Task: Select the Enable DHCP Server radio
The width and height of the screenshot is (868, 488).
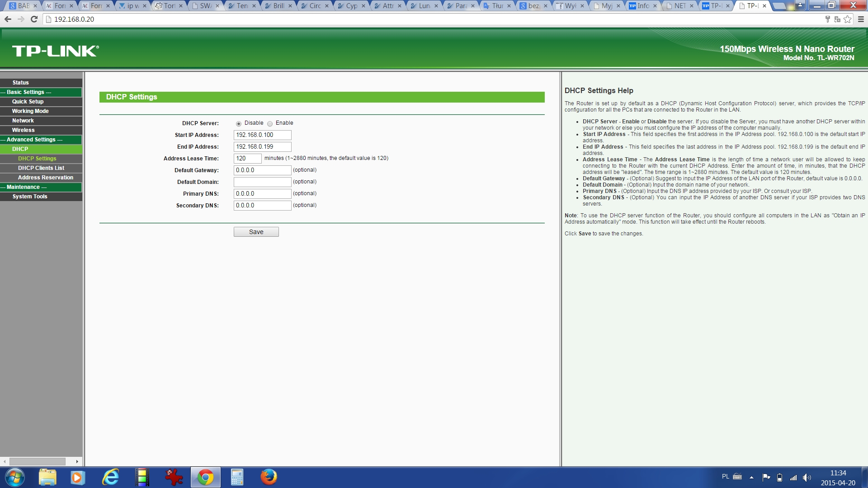Action: coord(270,123)
